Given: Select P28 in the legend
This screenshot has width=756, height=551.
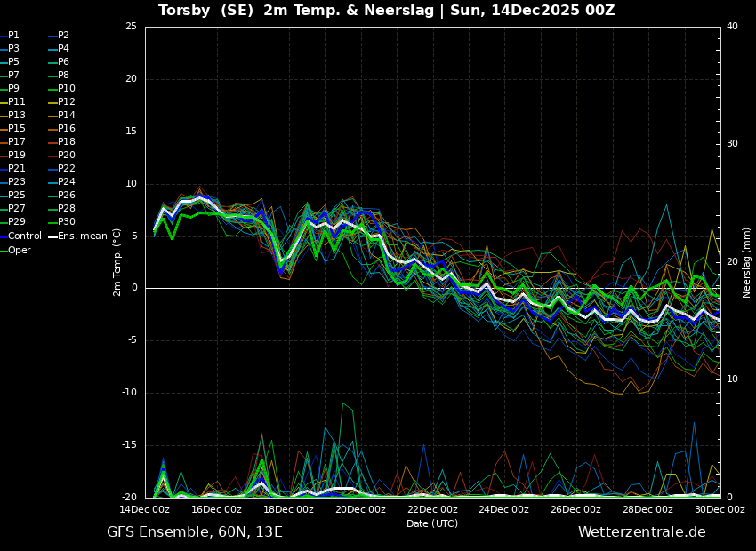Looking at the screenshot, I should (62, 209).
